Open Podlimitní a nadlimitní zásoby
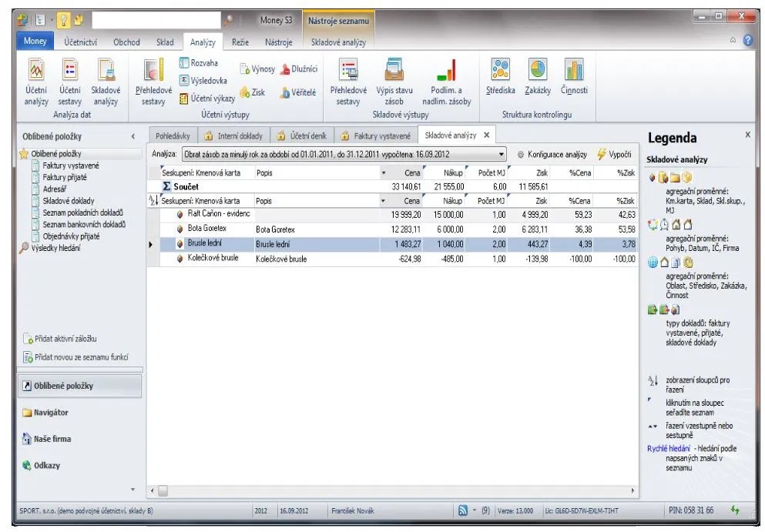Screen dimensions: 765x532 [x=446, y=82]
